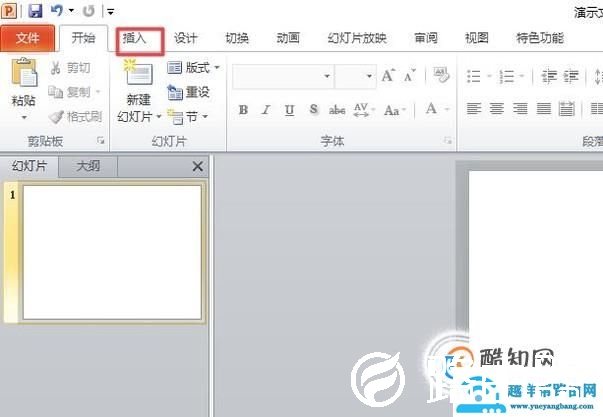Click the 重设 (Reset) button

[188, 92]
